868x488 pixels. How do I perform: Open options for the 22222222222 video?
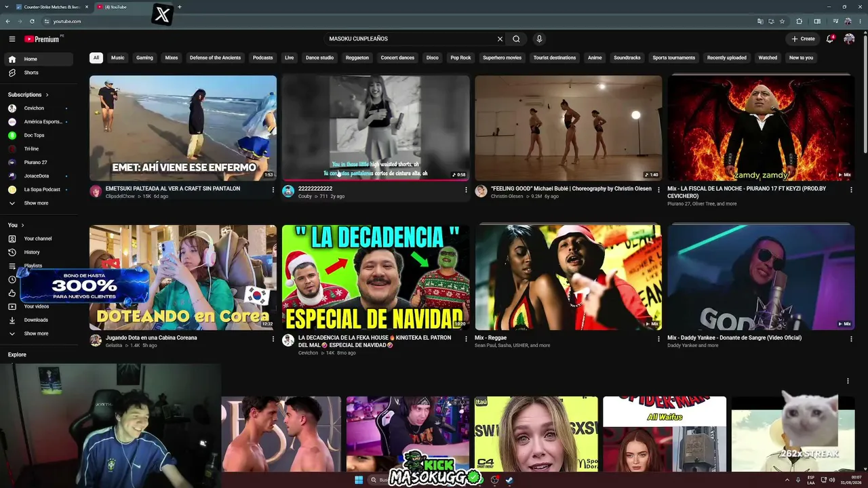click(466, 190)
